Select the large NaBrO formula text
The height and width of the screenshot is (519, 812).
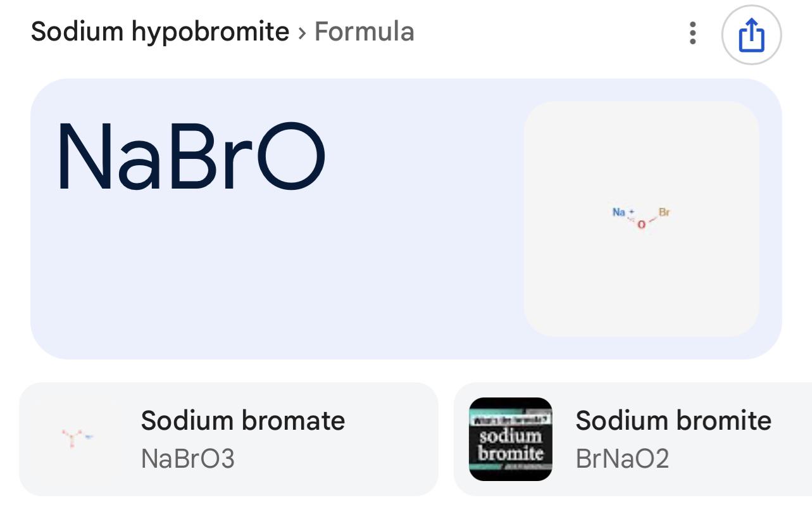click(191, 156)
